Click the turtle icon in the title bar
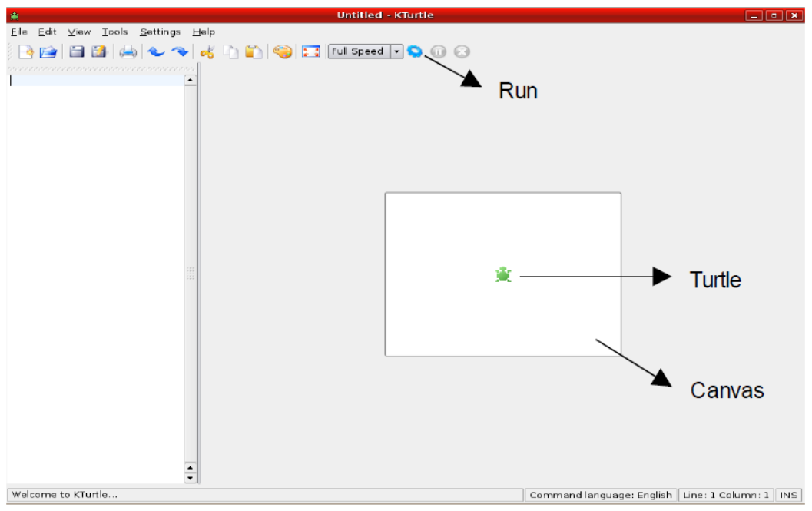 pyautogui.click(x=15, y=15)
